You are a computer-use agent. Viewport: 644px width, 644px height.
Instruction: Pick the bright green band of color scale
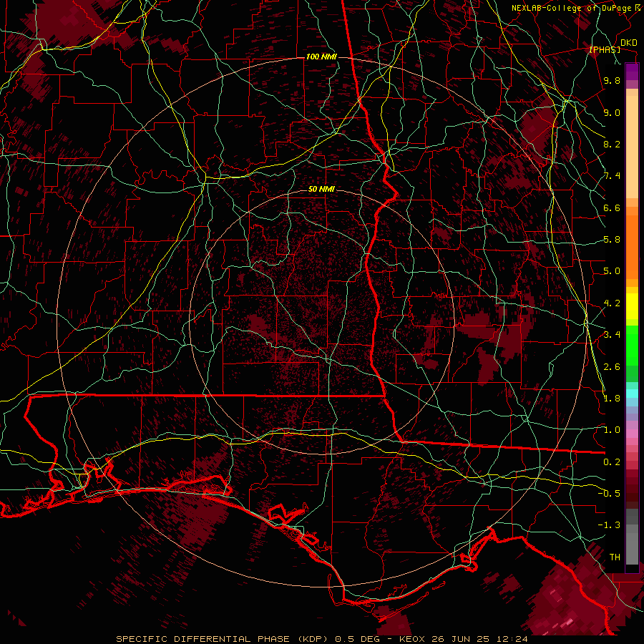632,346
